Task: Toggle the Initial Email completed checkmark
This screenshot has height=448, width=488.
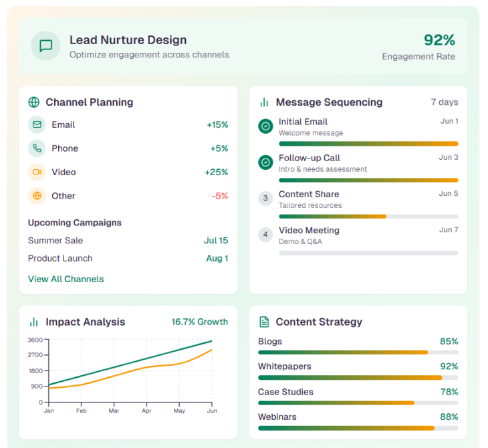Action: 265,126
